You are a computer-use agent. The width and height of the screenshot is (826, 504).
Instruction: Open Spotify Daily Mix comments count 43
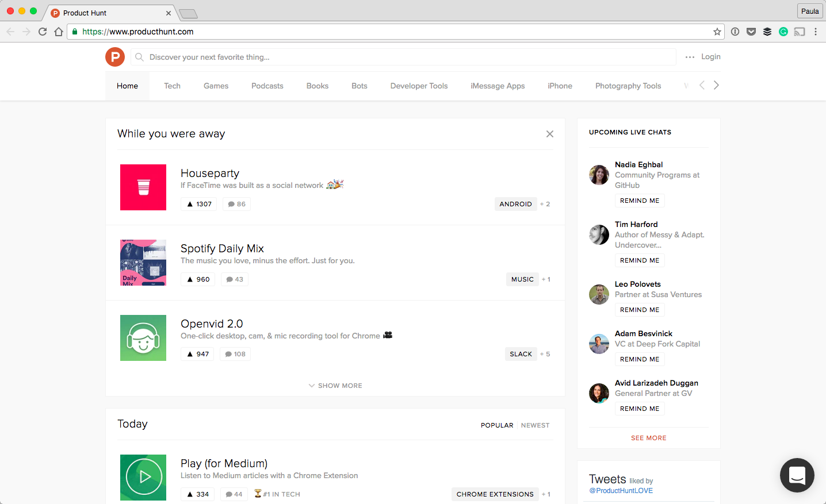pyautogui.click(x=235, y=279)
